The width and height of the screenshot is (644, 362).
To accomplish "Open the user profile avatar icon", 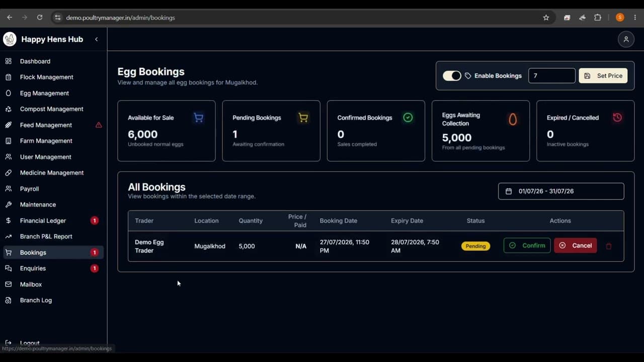I will (626, 39).
